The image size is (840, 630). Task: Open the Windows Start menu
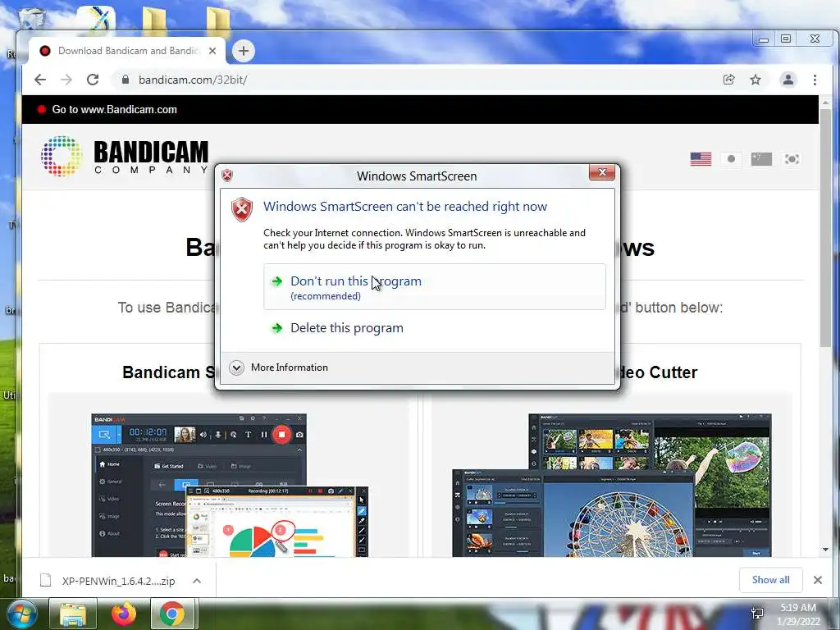coord(21,614)
